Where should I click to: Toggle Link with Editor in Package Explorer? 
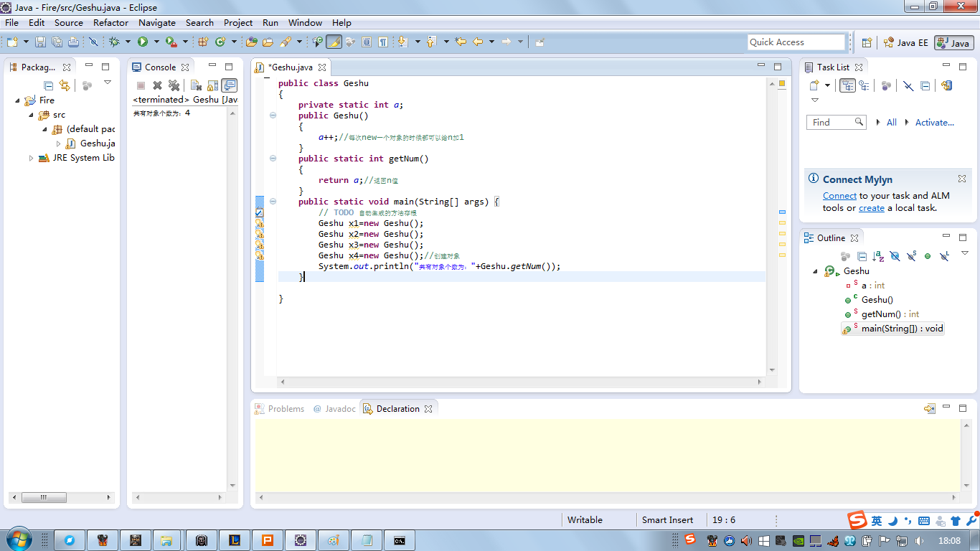(x=65, y=85)
